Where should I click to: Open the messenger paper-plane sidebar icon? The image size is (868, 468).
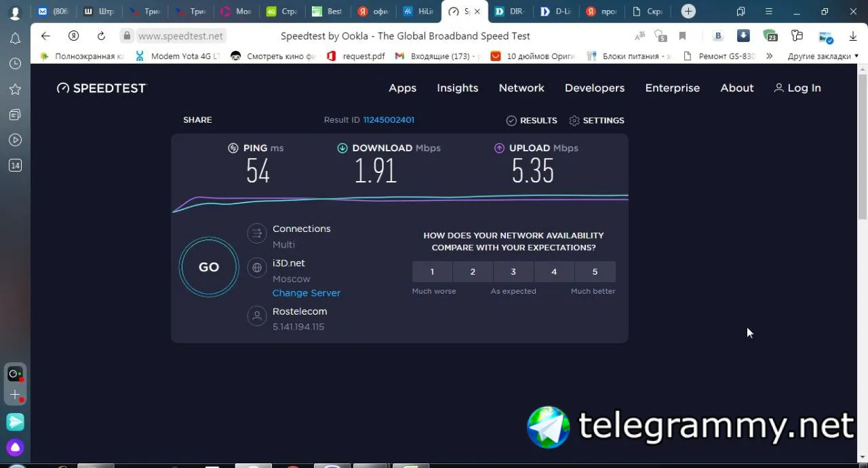pyautogui.click(x=15, y=422)
